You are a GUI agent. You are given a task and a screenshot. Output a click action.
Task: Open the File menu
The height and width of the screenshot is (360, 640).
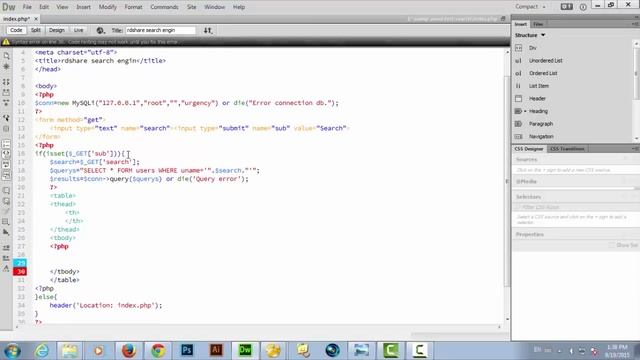click(x=27, y=7)
